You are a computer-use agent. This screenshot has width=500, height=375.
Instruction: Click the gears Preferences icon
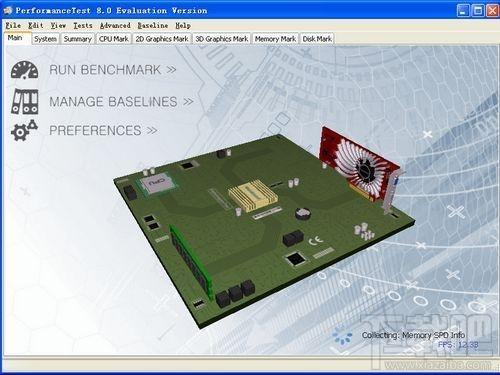[24, 130]
